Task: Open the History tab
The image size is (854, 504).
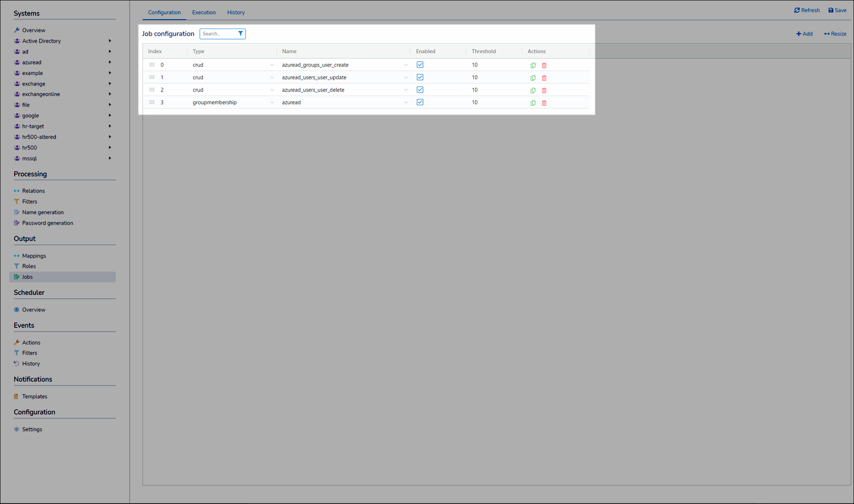Action: coord(236,12)
